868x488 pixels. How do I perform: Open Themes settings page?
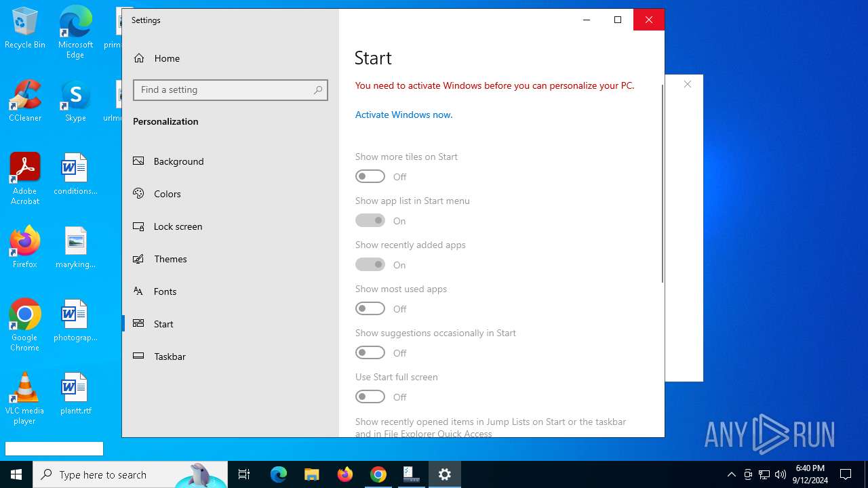(231, 259)
